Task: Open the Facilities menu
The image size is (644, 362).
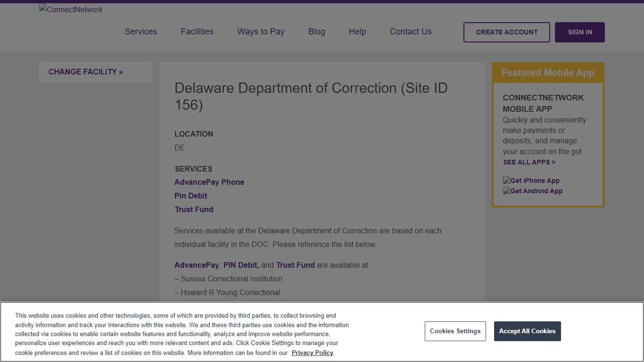Action: coord(197,32)
